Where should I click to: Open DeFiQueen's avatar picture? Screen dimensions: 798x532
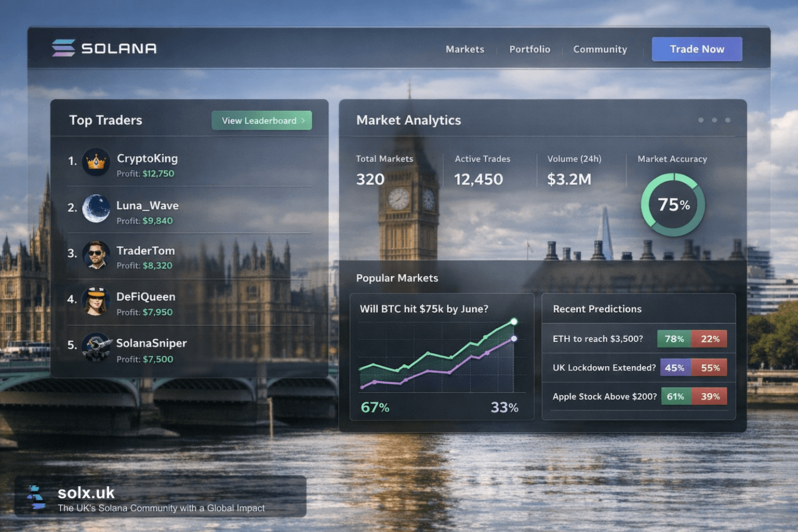tap(96, 301)
